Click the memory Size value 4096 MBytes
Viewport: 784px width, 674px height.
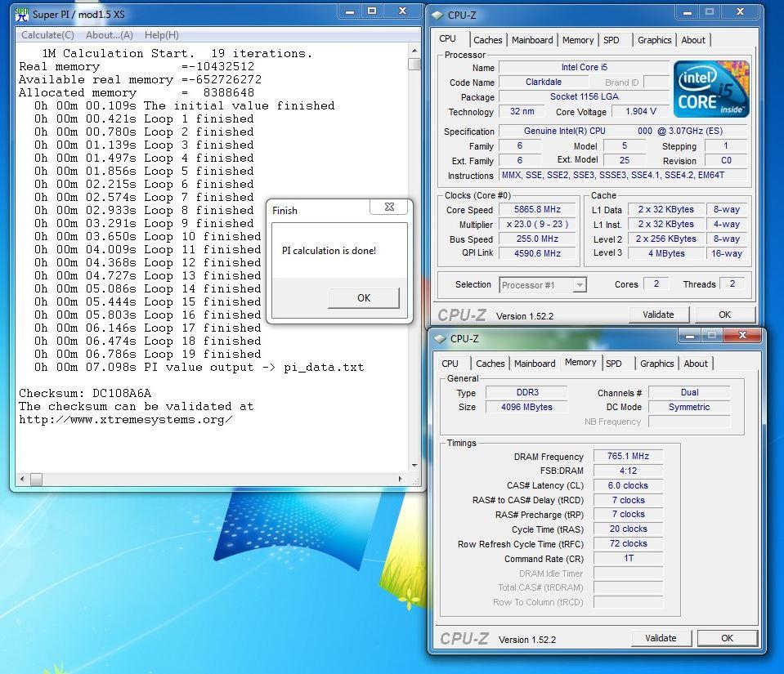coord(526,407)
